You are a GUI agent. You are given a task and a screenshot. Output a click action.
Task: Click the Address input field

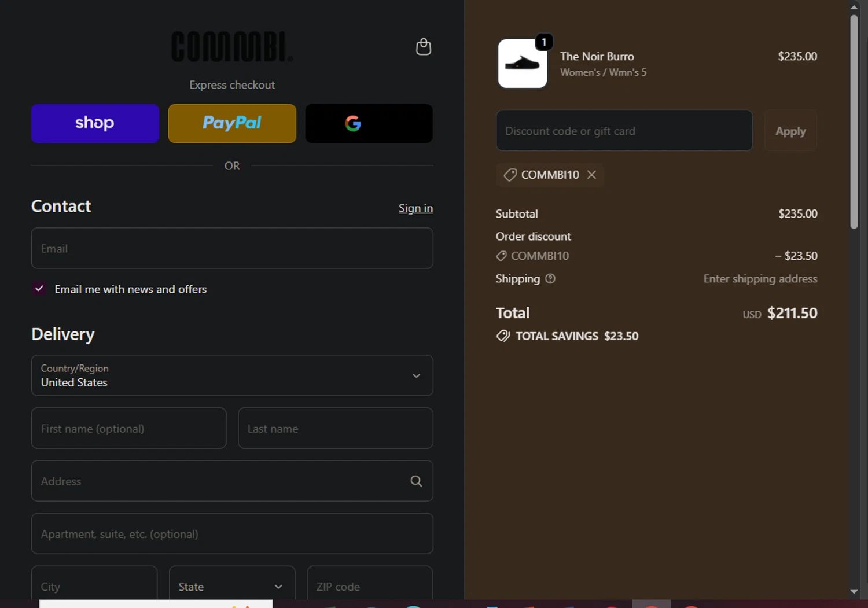coord(232,481)
